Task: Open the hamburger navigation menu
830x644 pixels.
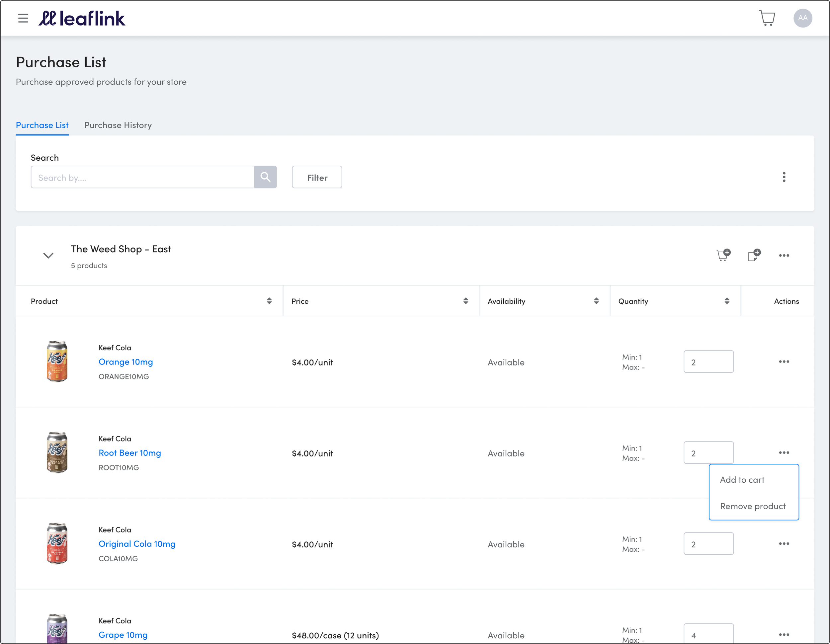Action: click(x=23, y=18)
